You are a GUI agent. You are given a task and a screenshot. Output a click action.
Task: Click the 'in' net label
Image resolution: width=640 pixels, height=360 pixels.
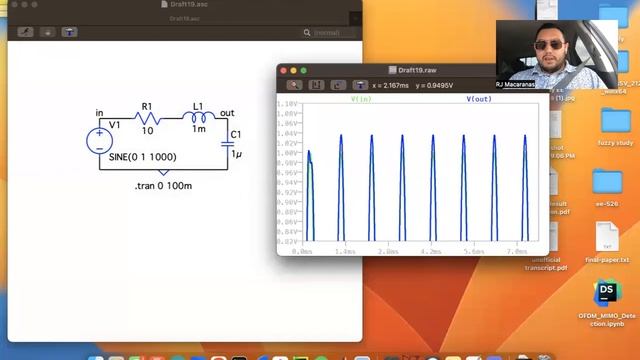[x=99, y=113]
